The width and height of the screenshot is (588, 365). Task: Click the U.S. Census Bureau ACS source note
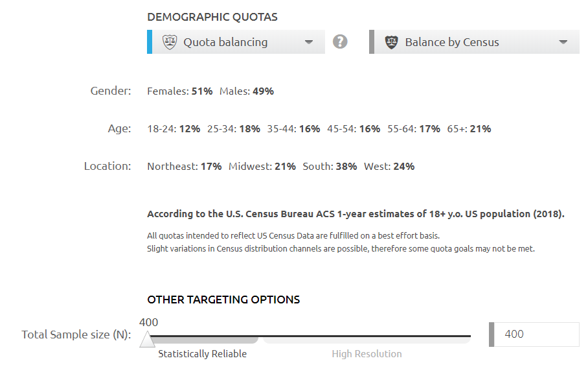pyautogui.click(x=356, y=214)
